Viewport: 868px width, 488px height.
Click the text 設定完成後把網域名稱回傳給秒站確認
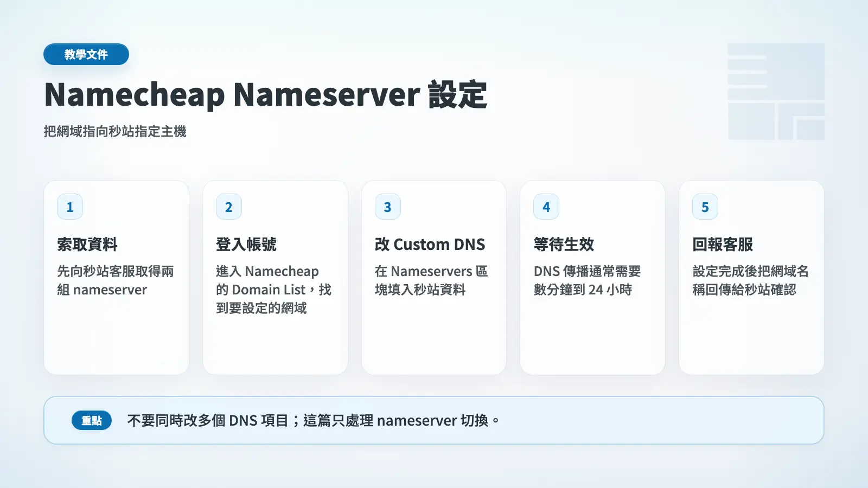(751, 280)
